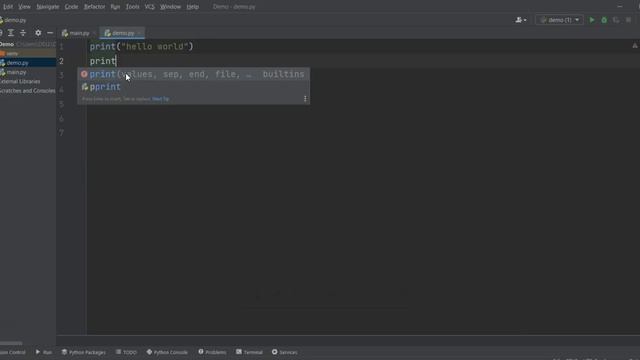This screenshot has height=360, width=640.
Task: Choose the pprint completion suggestion
Action: [x=193, y=87]
